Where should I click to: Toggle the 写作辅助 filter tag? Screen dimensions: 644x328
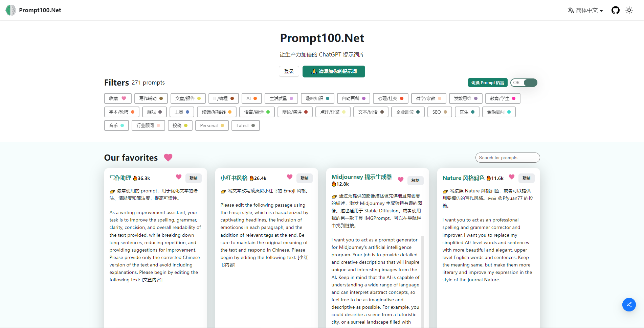151,98
